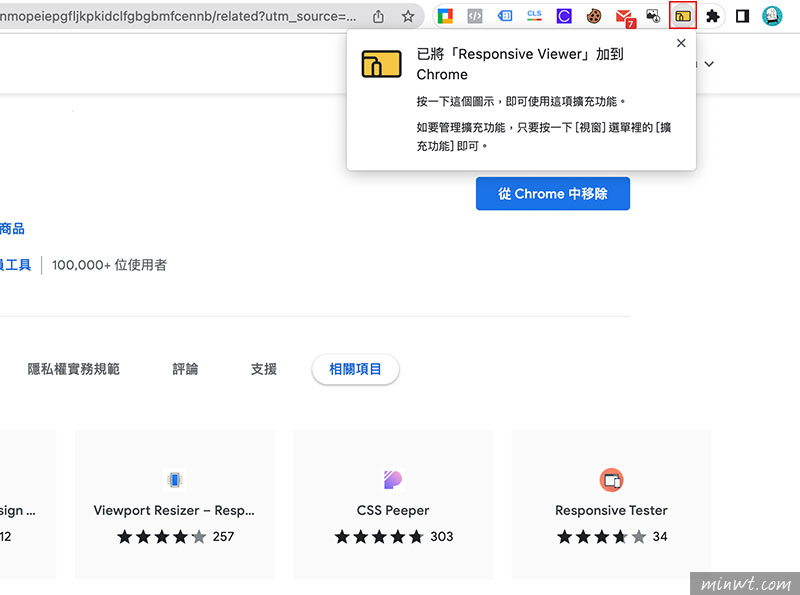This screenshot has height=595, width=800.
Task: Toggle the Chrome side panel
Action: pos(742,16)
